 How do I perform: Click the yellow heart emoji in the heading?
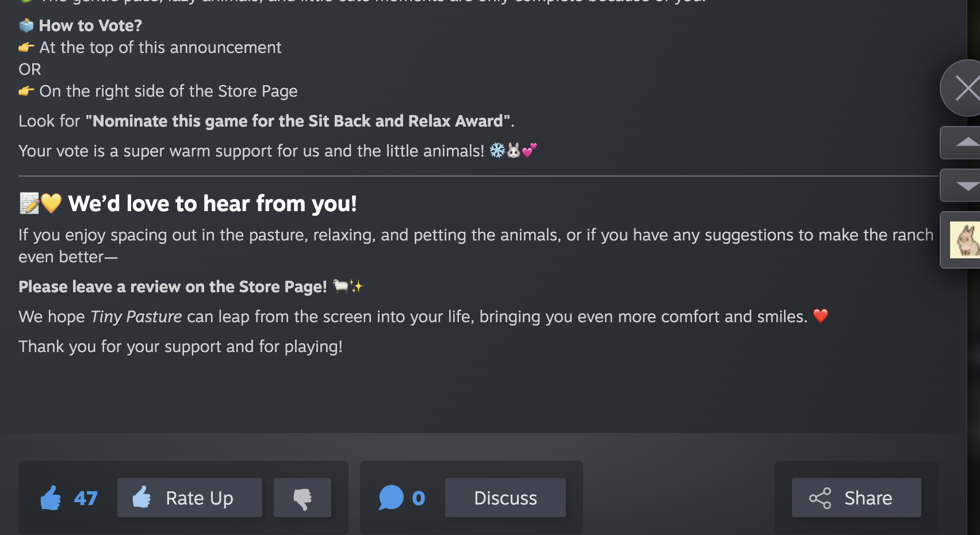[51, 203]
